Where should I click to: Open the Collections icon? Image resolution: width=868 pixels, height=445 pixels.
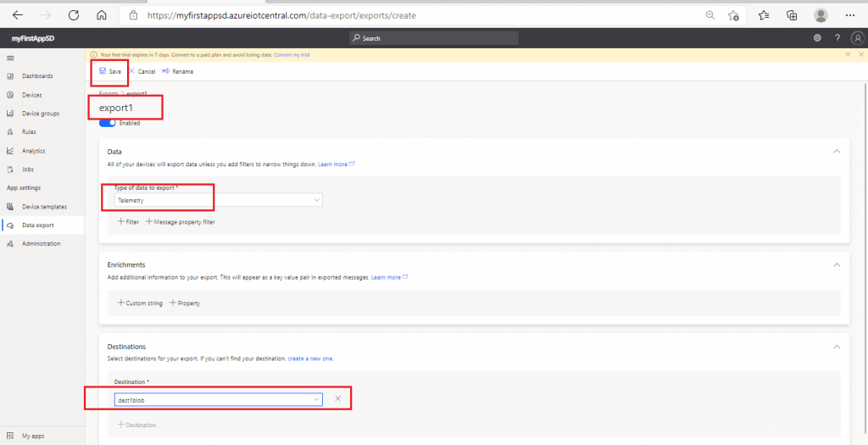793,15
